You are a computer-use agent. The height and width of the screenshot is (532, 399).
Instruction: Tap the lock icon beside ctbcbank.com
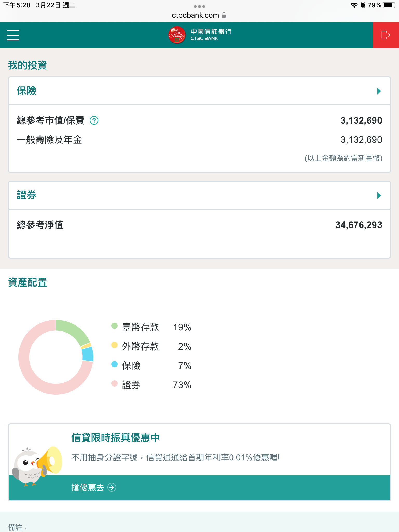tap(224, 15)
